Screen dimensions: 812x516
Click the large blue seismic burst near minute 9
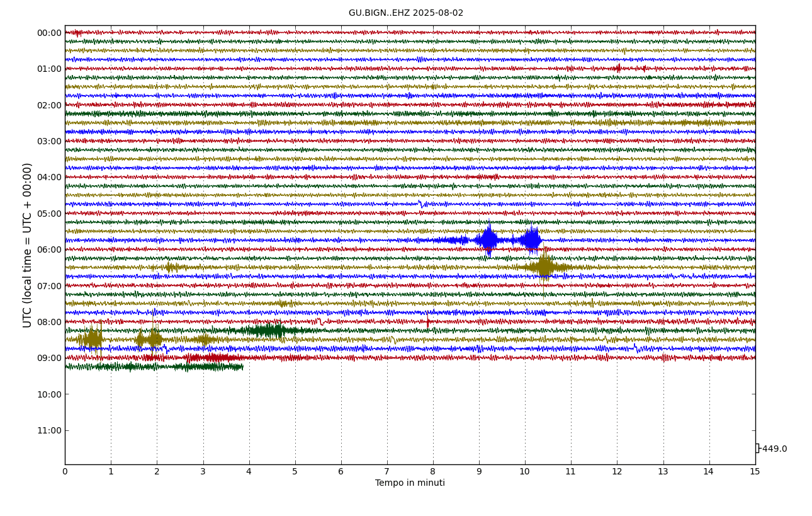click(487, 239)
